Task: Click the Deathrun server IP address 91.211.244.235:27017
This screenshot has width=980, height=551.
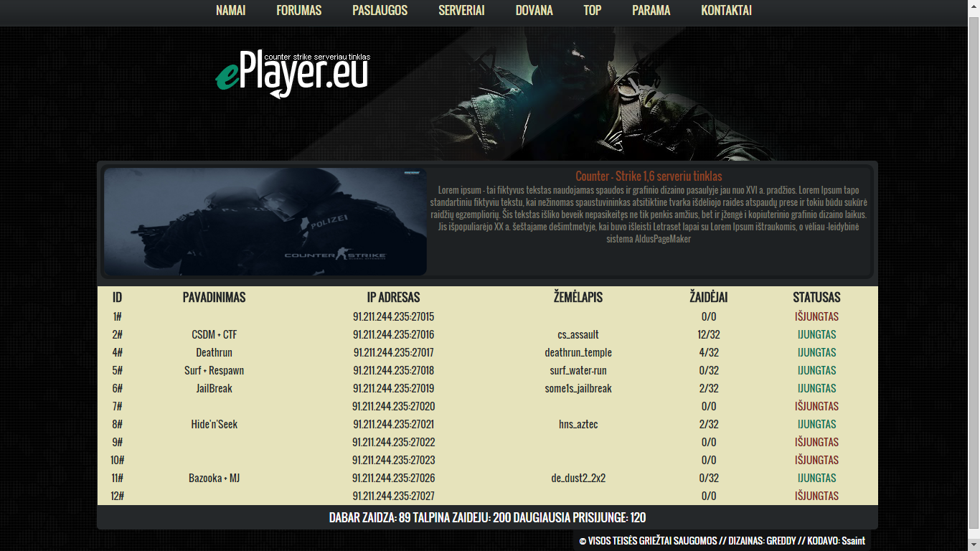Action: coord(394,352)
